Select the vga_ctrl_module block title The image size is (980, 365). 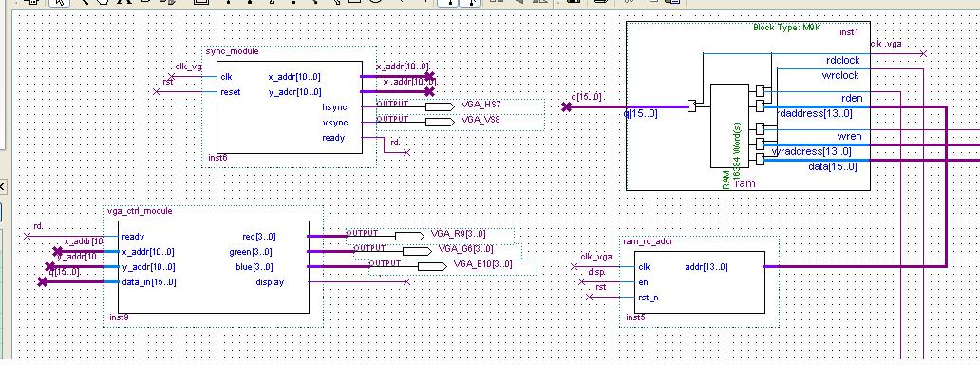(140, 211)
